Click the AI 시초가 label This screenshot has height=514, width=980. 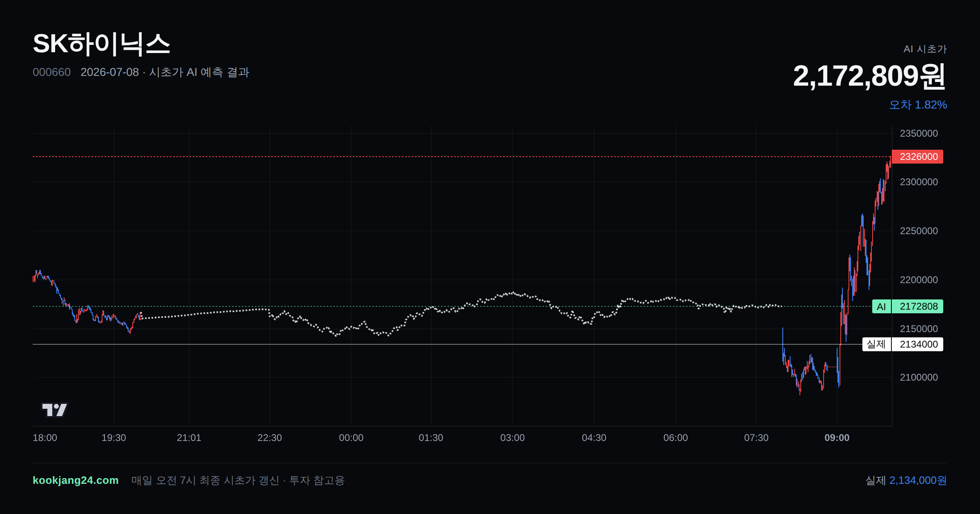tap(925, 49)
